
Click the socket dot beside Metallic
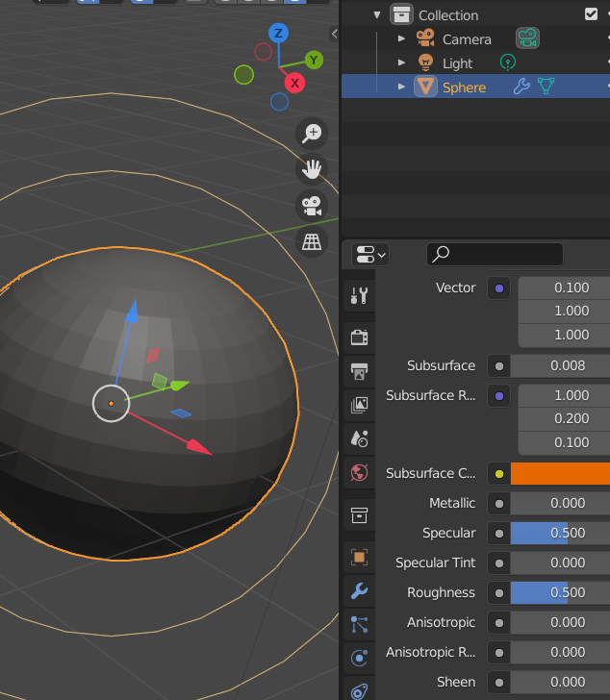point(498,503)
